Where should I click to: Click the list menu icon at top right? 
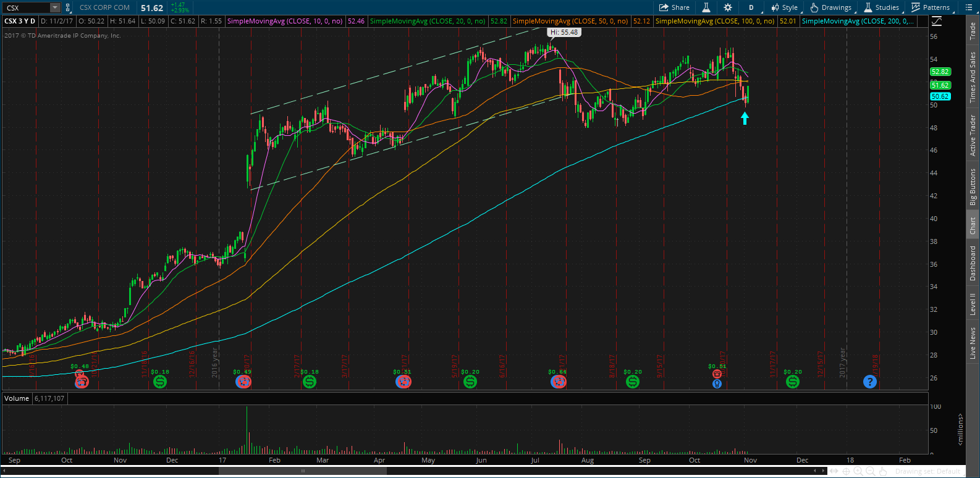click(969, 7)
